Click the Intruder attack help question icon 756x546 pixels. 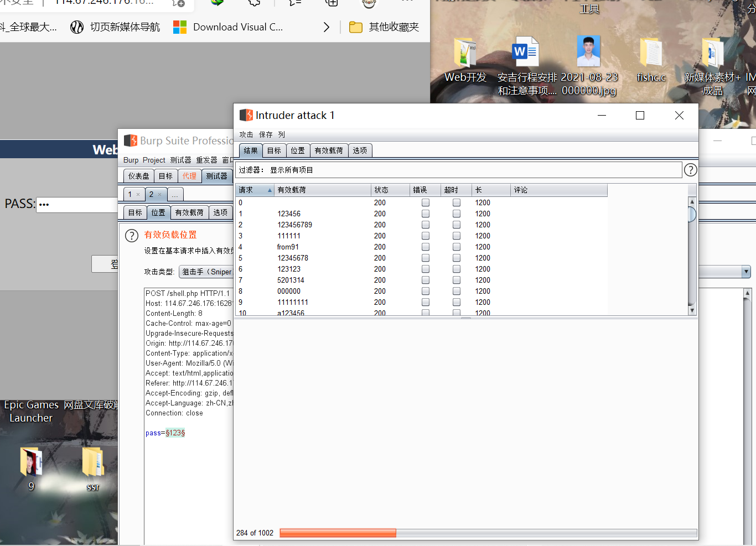point(690,170)
